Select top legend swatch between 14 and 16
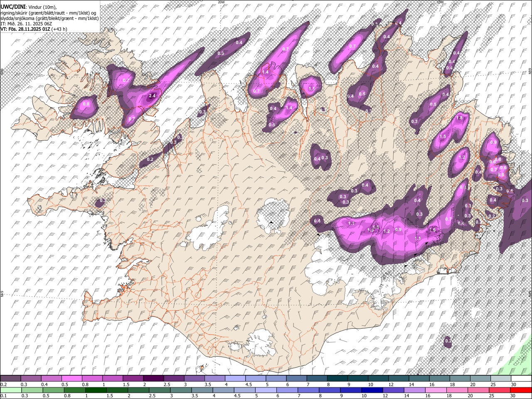532x399 pixels. point(419,379)
